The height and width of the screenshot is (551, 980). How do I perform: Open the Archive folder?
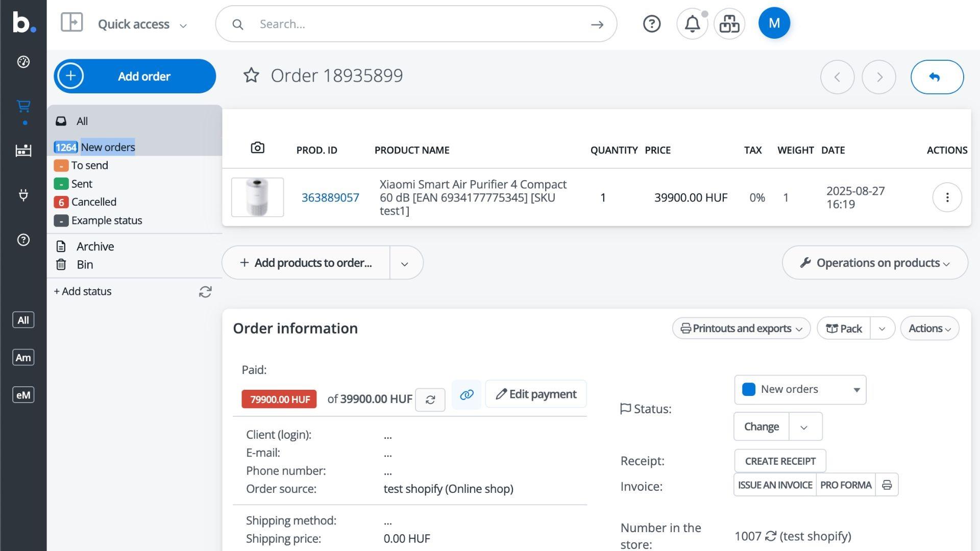[x=95, y=246]
